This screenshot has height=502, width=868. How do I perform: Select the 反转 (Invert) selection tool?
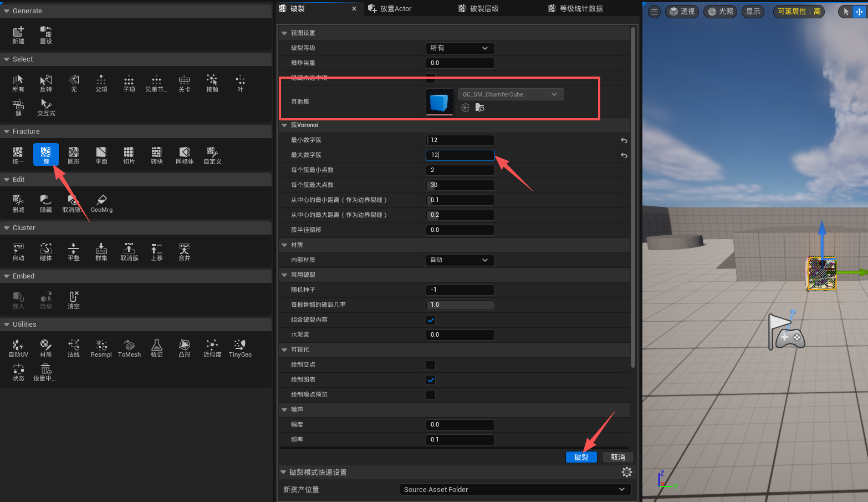pyautogui.click(x=46, y=83)
